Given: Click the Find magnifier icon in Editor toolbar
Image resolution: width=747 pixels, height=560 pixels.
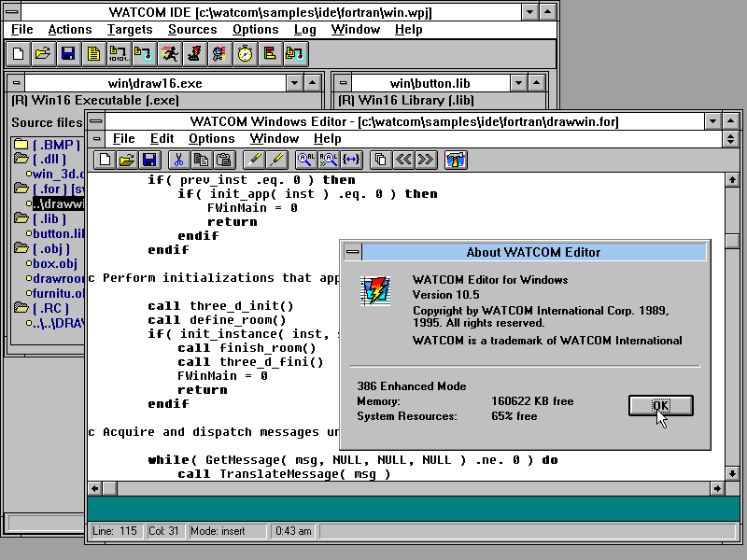Looking at the screenshot, I should [306, 160].
